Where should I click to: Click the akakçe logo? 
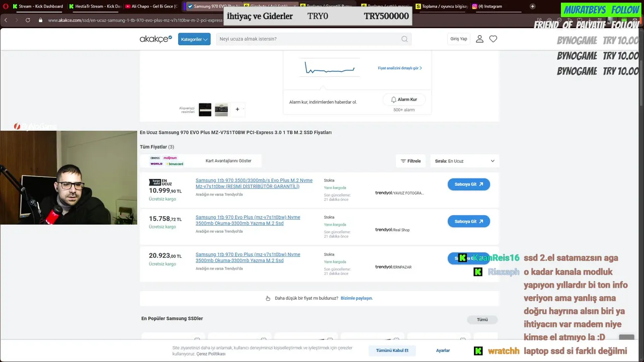(x=156, y=39)
